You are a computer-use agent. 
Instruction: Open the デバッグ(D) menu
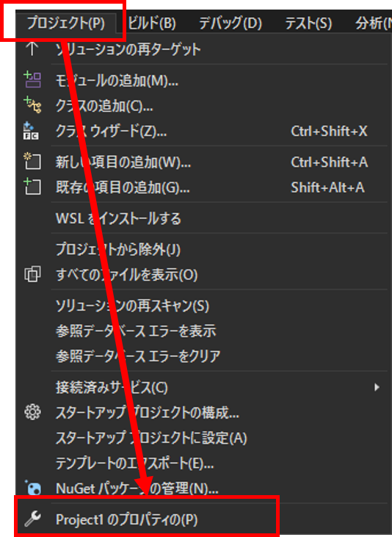[231, 23]
